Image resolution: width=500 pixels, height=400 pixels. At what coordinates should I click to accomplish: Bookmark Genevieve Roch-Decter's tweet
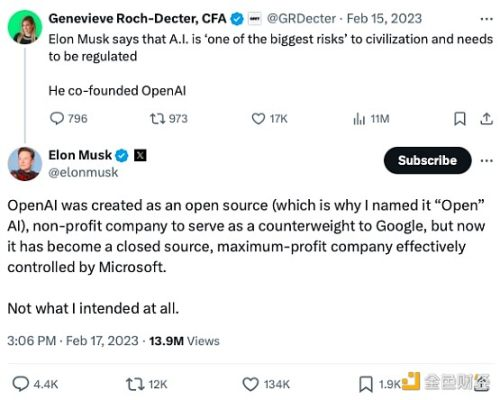(460, 119)
